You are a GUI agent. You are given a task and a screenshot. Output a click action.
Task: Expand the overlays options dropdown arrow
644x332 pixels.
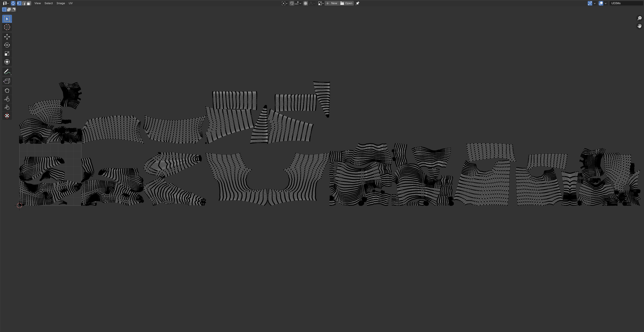pyautogui.click(x=606, y=3)
